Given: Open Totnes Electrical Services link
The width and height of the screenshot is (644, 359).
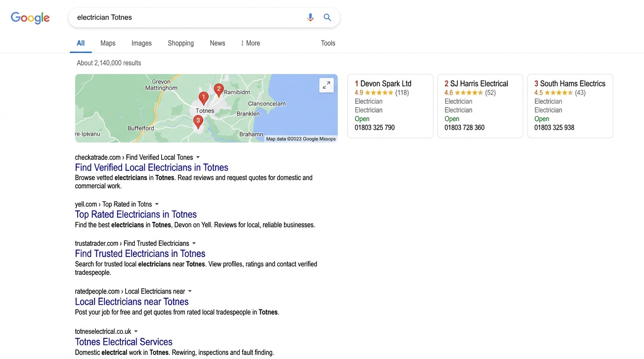Looking at the screenshot, I should 124,342.
